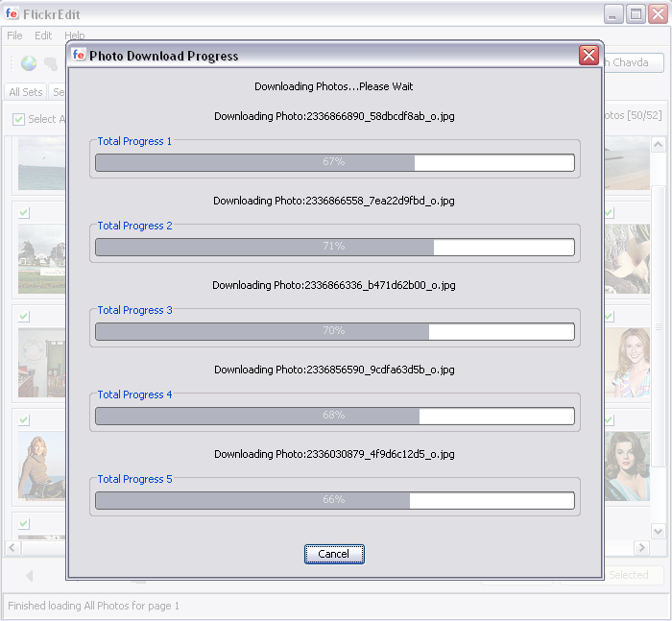672x621 pixels.
Task: Maximize the FlickrEdit window
Action: 636,14
